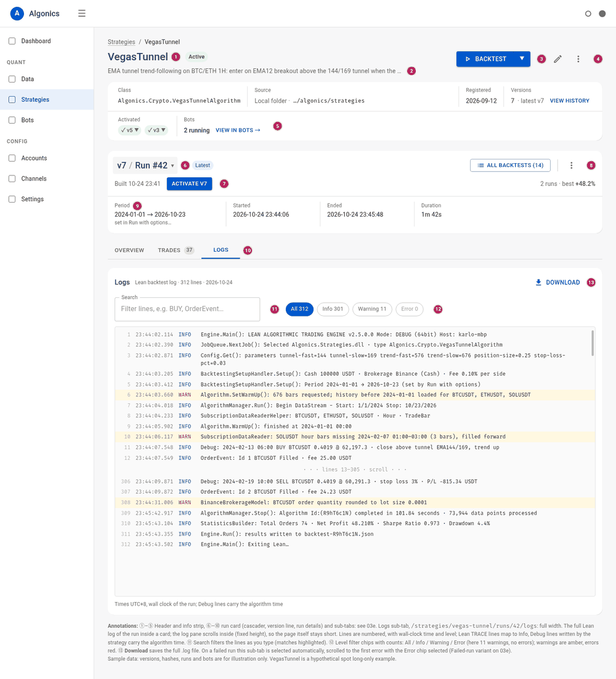Click the Bots sidebar icon
616x679 pixels.
12,121
